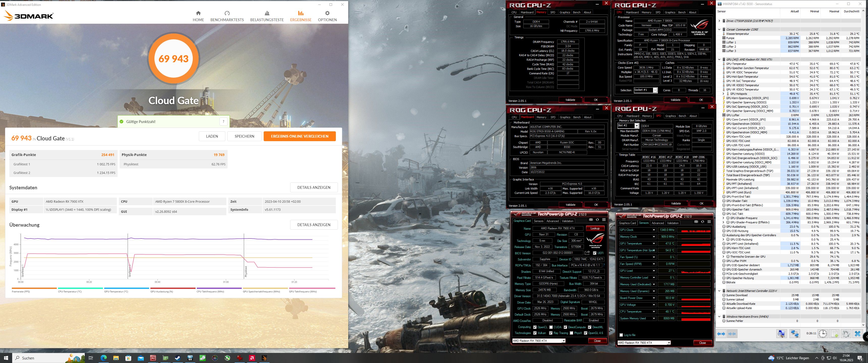Open the Board Power Draw sensor dropdown

[x=654, y=298]
